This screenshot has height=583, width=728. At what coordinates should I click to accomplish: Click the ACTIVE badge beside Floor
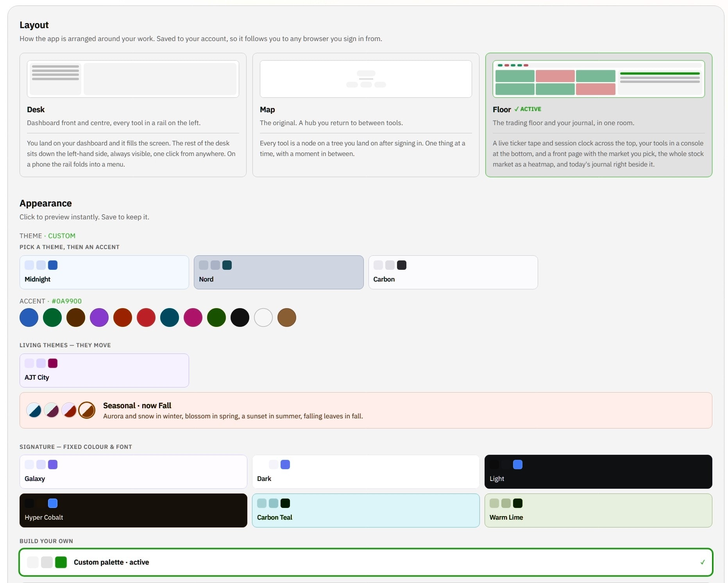[528, 109]
